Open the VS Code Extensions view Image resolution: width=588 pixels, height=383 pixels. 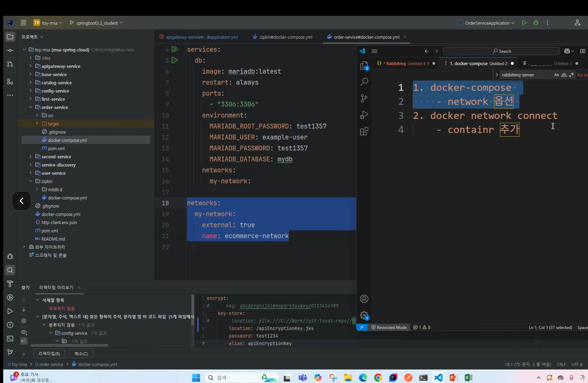(x=364, y=131)
